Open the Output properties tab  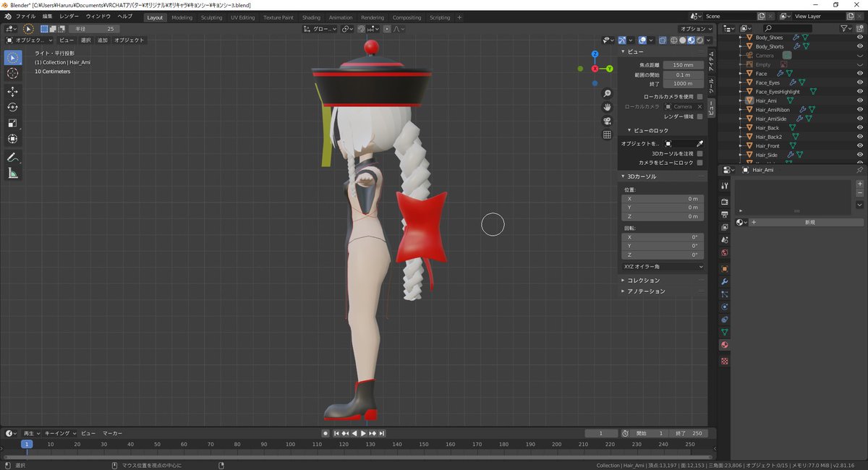[725, 215]
